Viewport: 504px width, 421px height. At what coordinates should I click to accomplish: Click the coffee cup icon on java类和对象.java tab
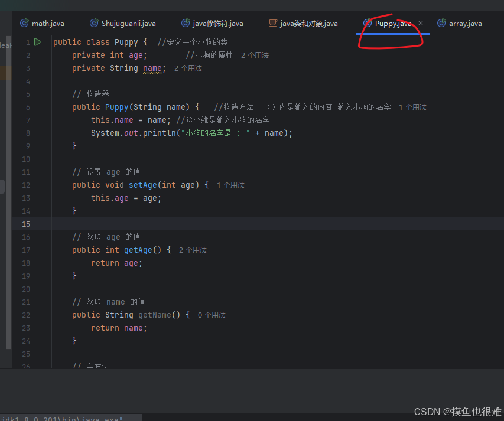[273, 23]
